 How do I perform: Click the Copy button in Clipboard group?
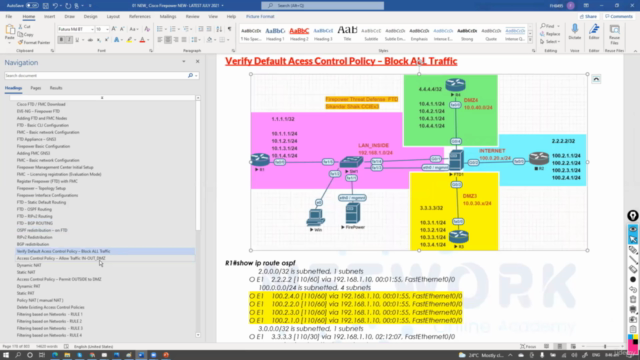coord(25,35)
